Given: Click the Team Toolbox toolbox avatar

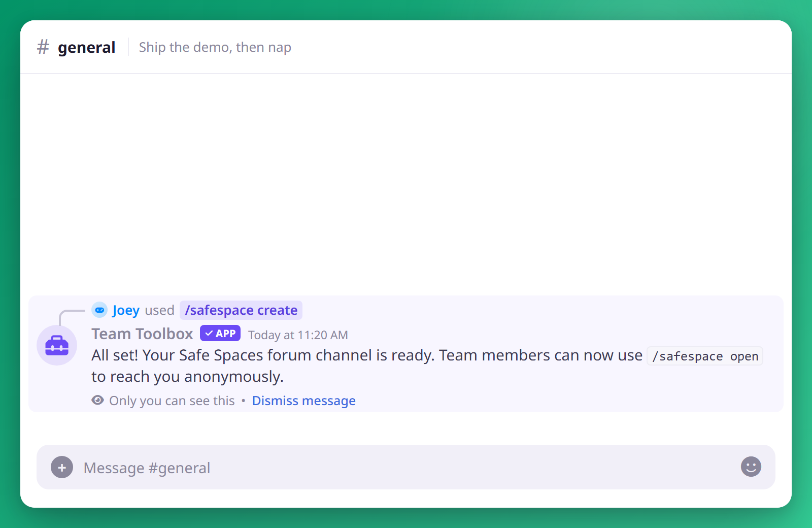Looking at the screenshot, I should coord(57,345).
